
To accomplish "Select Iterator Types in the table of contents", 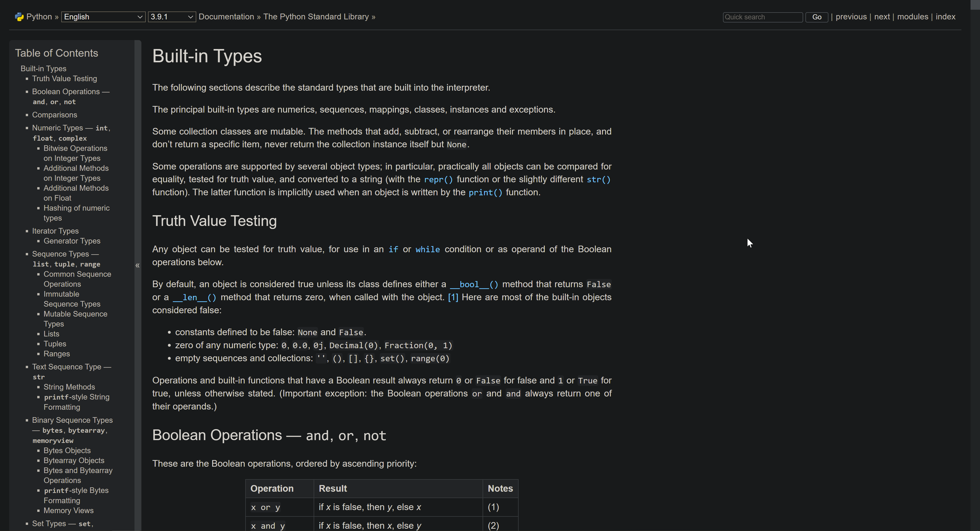I will click(55, 231).
